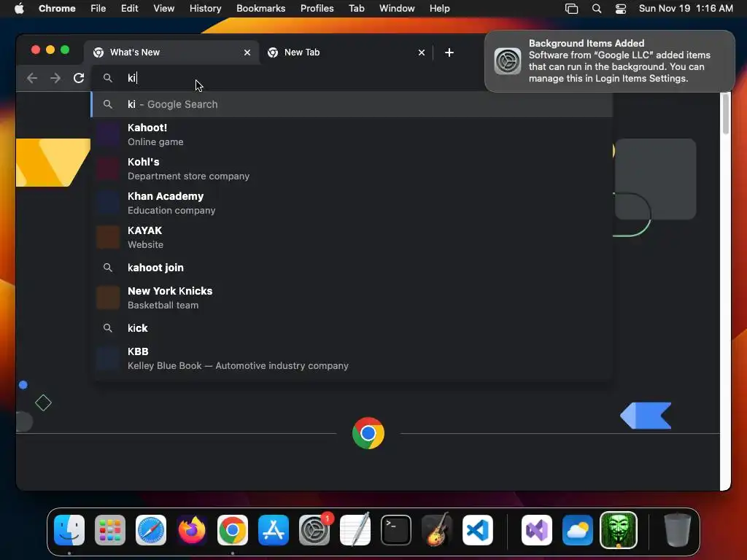The image size is (747, 560).
Task: Select the "ki - Google Search" suggestion
Action: 352,104
